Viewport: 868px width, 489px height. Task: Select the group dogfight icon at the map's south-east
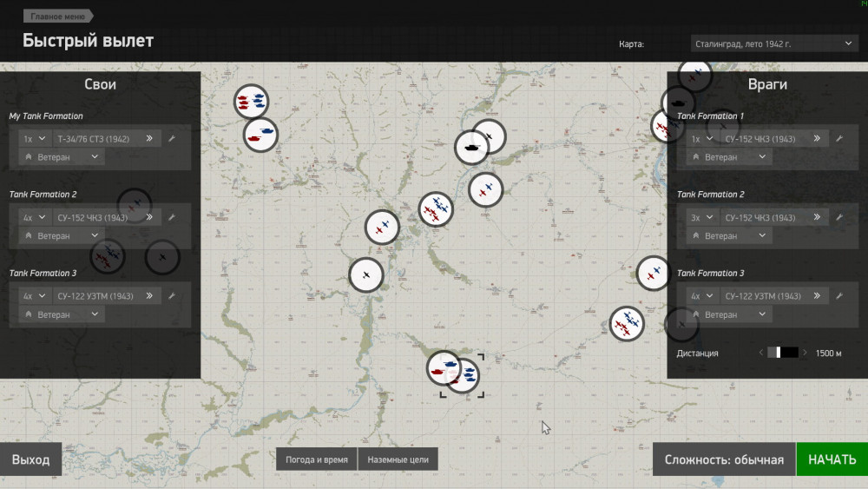627,323
